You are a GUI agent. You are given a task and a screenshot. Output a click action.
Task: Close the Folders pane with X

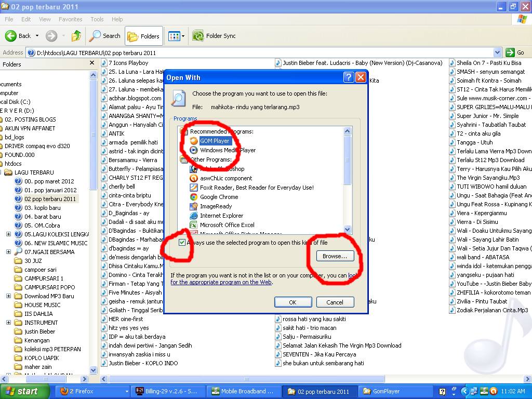point(91,63)
